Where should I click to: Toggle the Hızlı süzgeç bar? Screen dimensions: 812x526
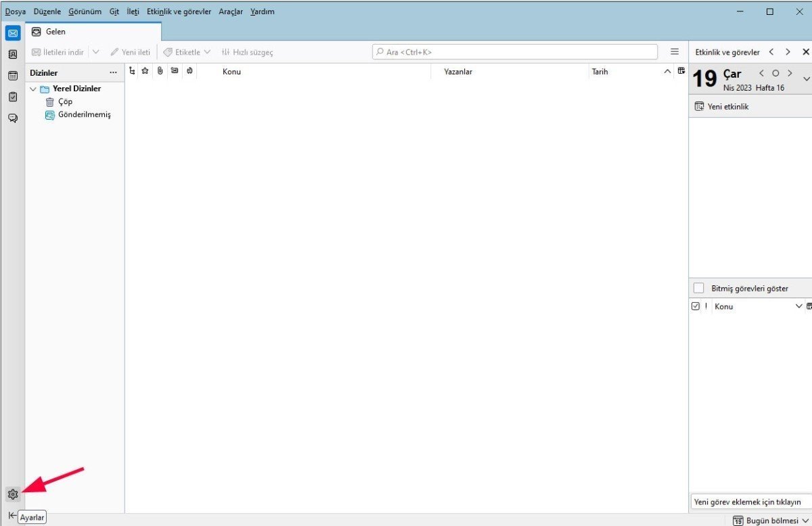coord(247,51)
